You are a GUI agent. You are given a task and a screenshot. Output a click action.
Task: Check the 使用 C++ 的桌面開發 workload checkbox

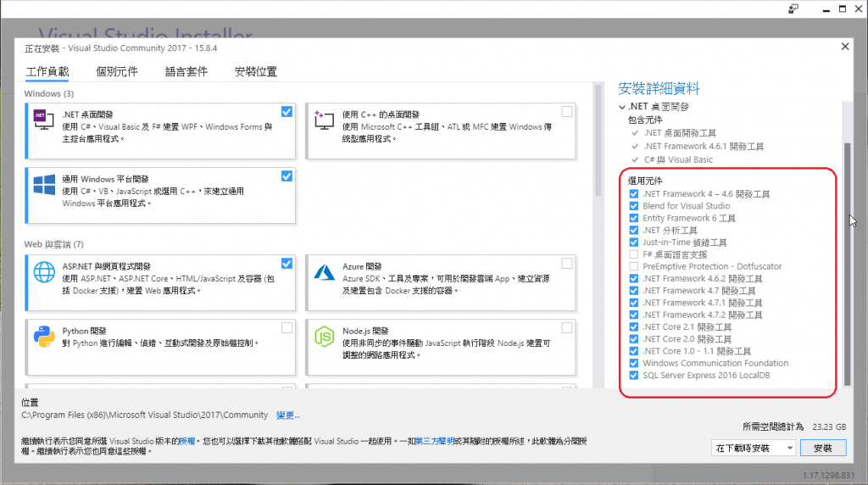[x=567, y=112]
